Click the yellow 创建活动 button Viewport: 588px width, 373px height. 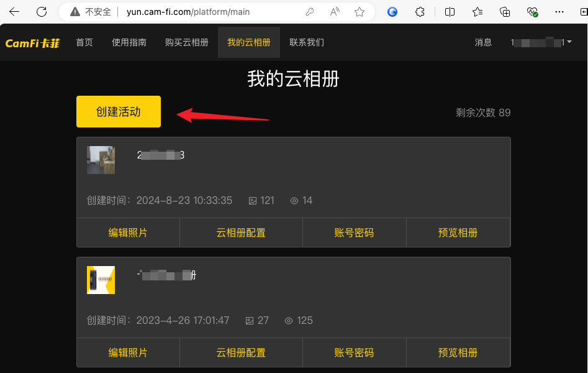tap(119, 112)
